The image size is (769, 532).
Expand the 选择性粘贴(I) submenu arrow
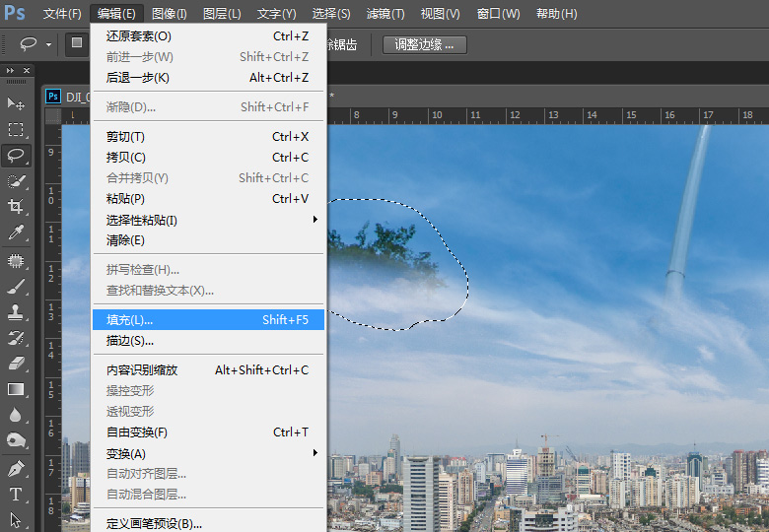(x=315, y=220)
